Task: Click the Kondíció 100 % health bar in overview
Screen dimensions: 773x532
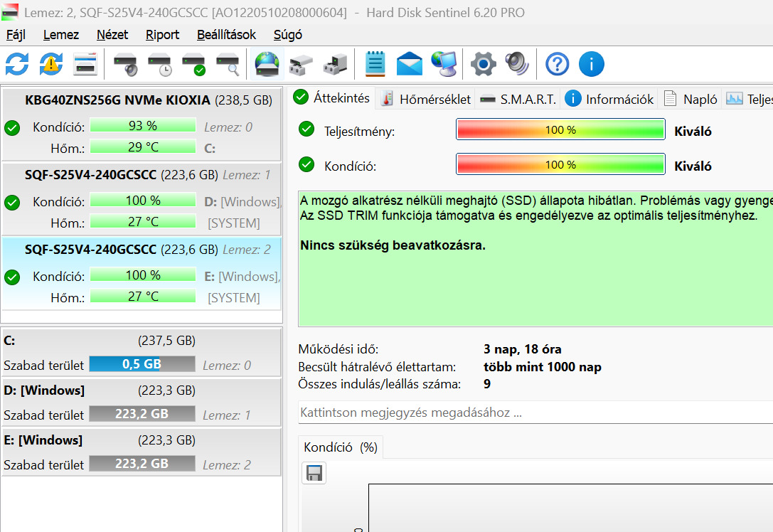Action: tap(560, 164)
